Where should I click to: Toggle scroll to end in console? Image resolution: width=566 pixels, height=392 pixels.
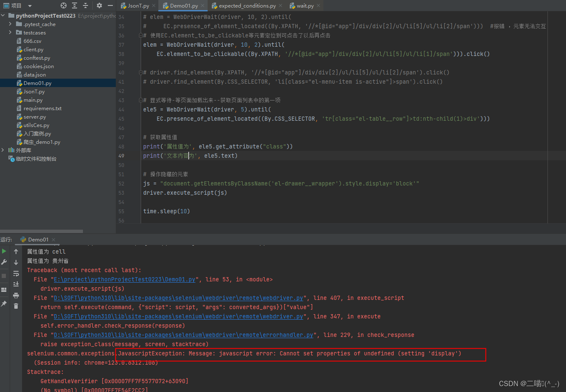coord(16,284)
